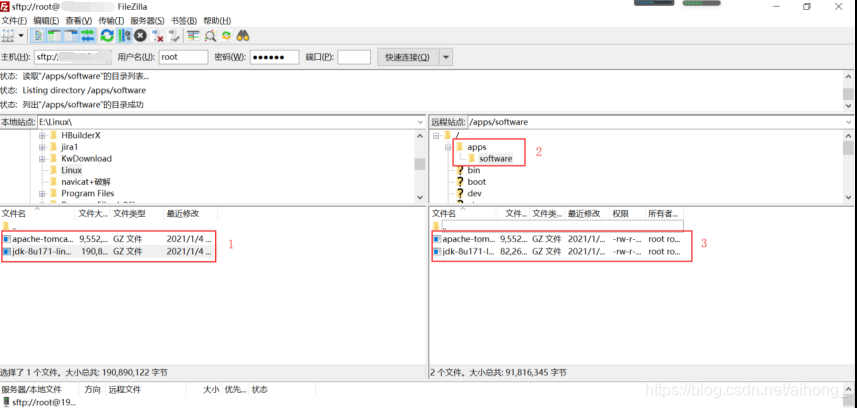Refresh the file and folder lists
The image size is (857, 408).
click(107, 36)
